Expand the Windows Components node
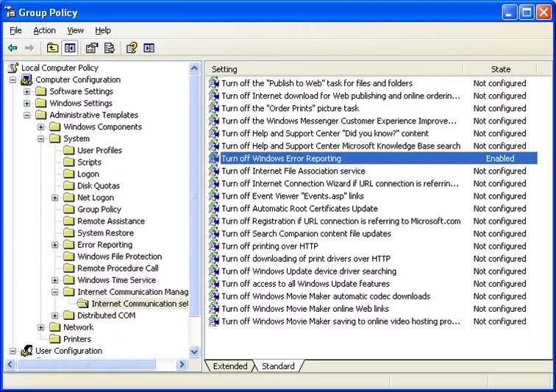556x392 pixels. [x=41, y=126]
